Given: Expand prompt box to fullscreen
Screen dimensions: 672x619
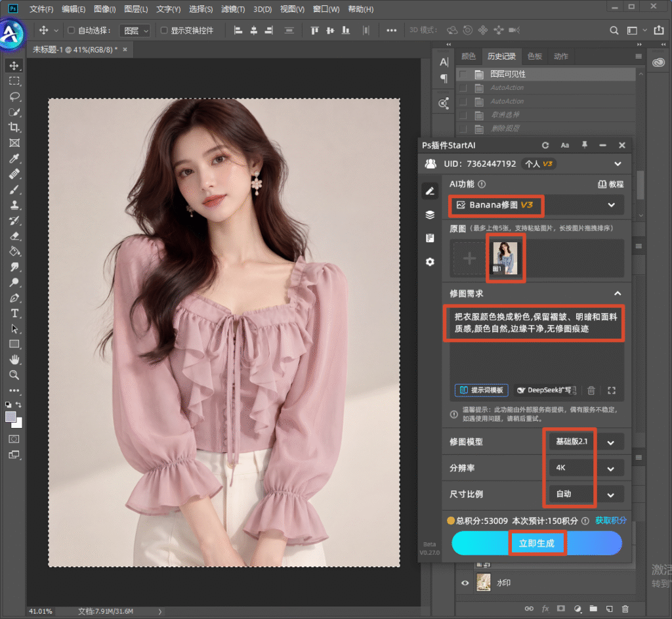Looking at the screenshot, I should [x=612, y=390].
